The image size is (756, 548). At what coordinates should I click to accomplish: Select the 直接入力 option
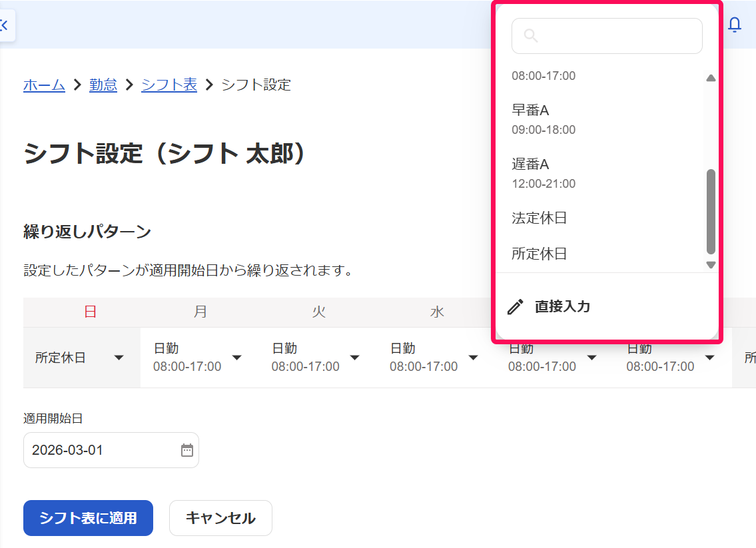607,306
